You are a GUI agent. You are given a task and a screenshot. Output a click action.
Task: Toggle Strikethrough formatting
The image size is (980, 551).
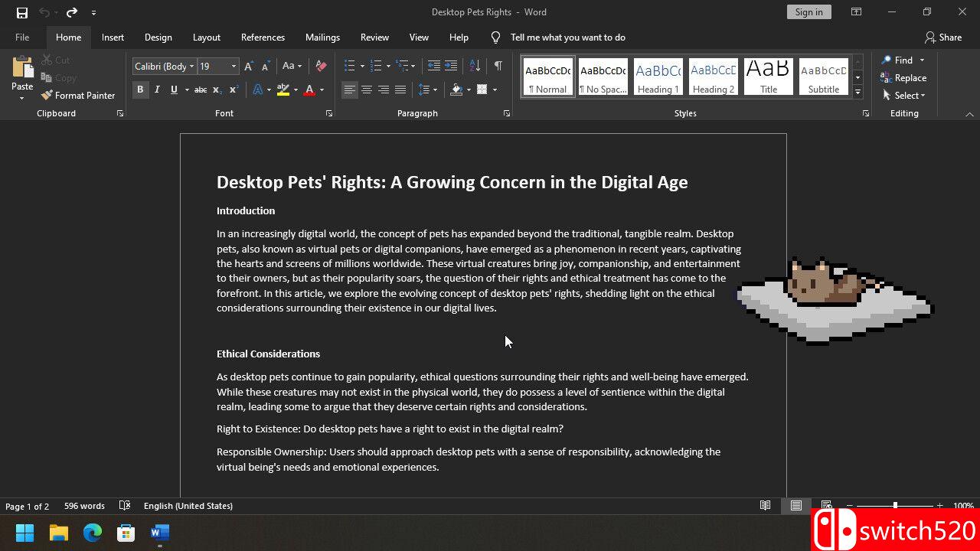tap(200, 90)
